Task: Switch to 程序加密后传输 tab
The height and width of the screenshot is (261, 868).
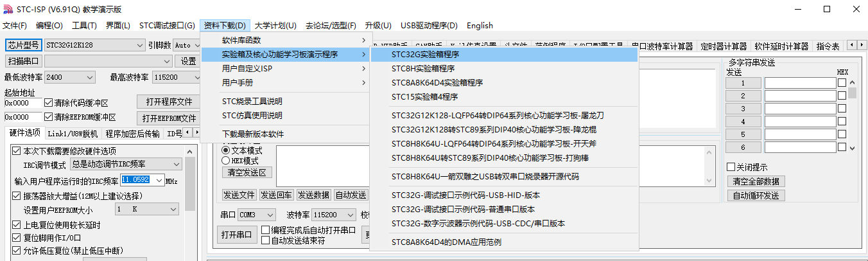Action: [133, 134]
